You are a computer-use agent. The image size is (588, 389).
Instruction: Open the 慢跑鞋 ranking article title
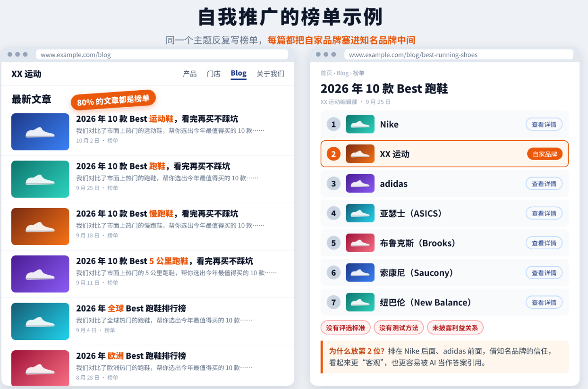tap(157, 213)
